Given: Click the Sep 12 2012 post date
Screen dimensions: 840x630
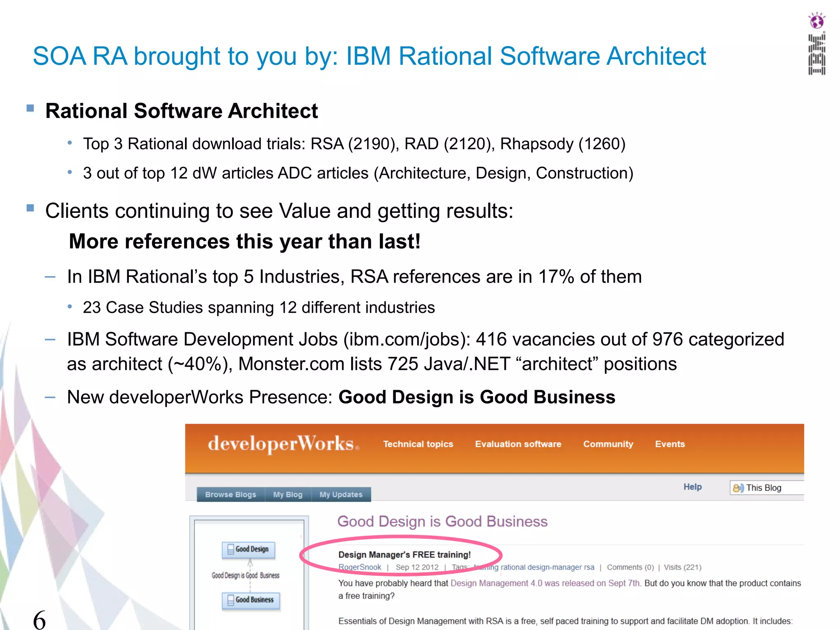Looking at the screenshot, I should pyautogui.click(x=417, y=567).
